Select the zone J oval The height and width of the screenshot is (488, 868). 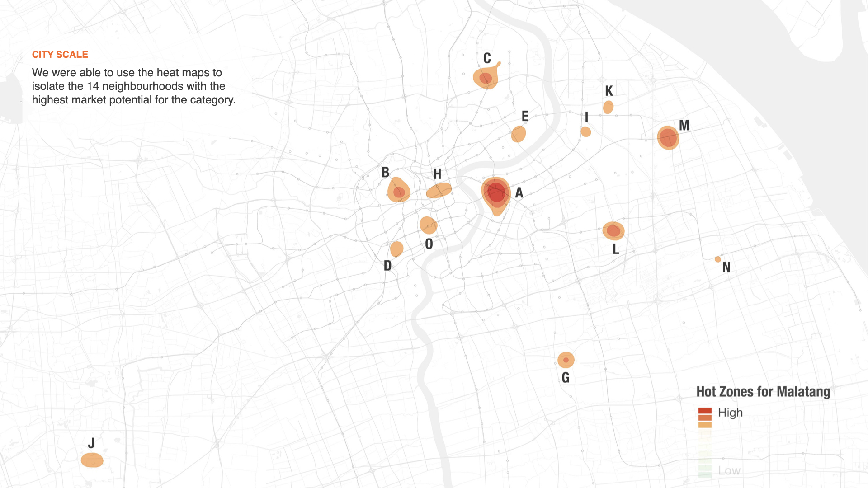(x=92, y=460)
